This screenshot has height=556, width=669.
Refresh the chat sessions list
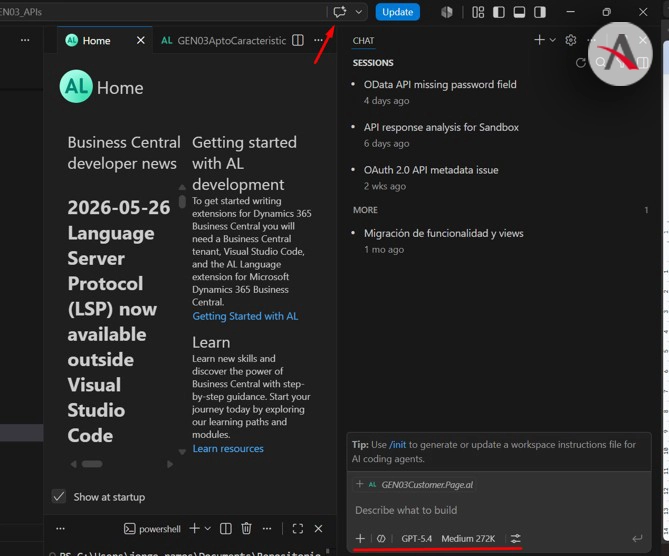(581, 63)
